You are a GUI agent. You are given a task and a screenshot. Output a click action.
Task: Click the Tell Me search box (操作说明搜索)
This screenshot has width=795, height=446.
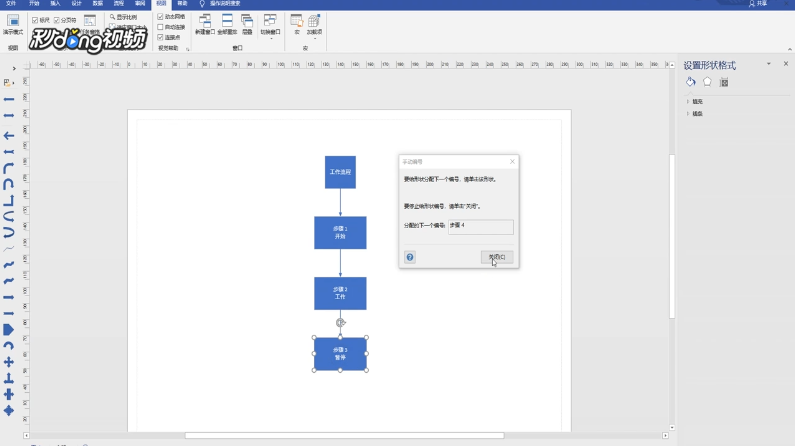pos(225,4)
